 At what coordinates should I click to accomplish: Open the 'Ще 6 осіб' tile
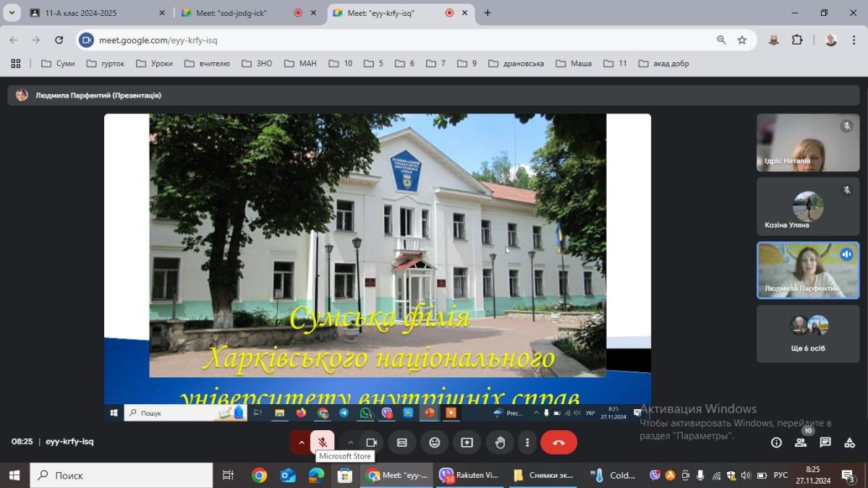[x=808, y=334]
